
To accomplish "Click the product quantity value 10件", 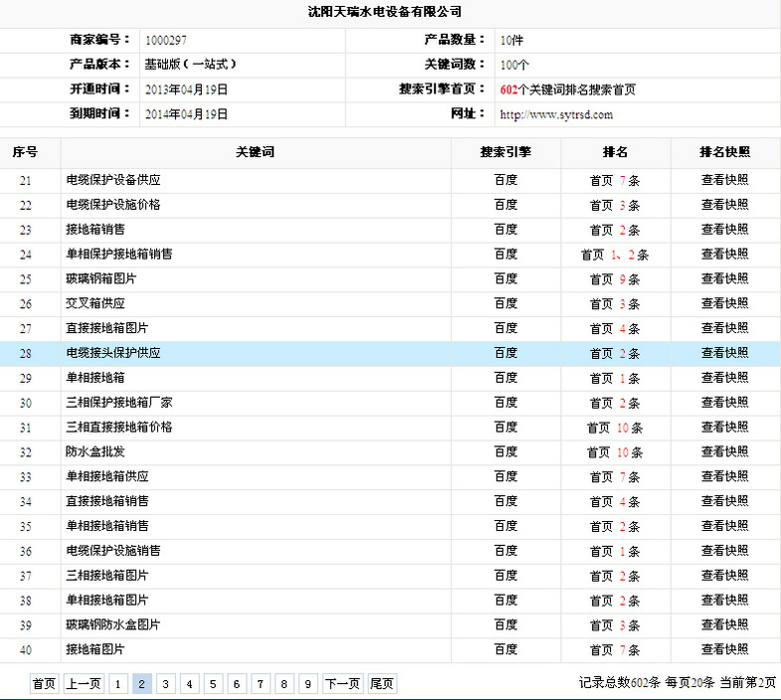I will 511,41.
